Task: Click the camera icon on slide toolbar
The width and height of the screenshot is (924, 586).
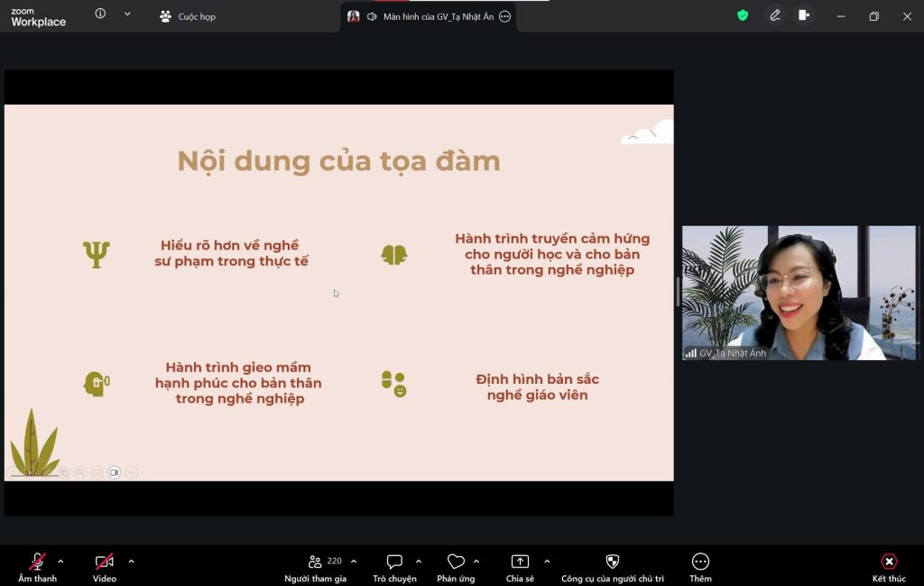Action: pos(115,472)
